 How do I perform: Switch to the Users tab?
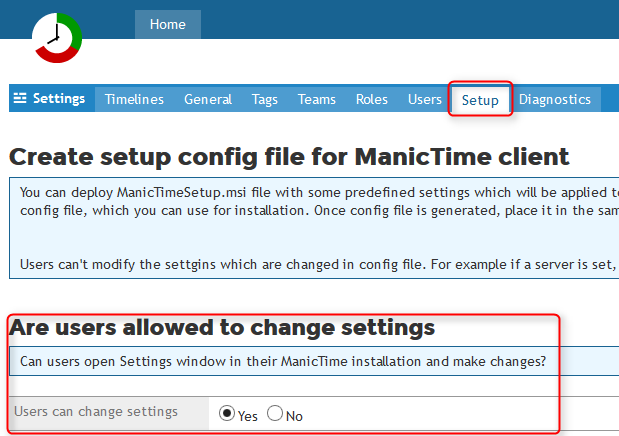click(425, 99)
